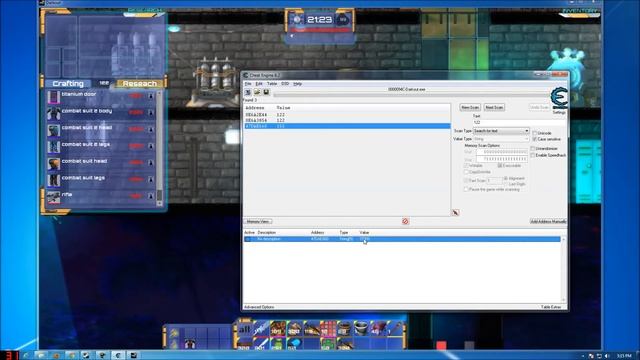Select the combat suit II legs thumbnail
The height and width of the screenshot is (360, 640).
(x=53, y=147)
